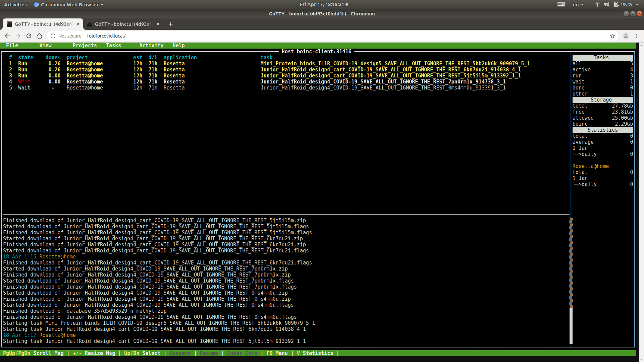644x362 pixels.
Task: Expand the Chromium Web Browser app menu
Action: 69,5
